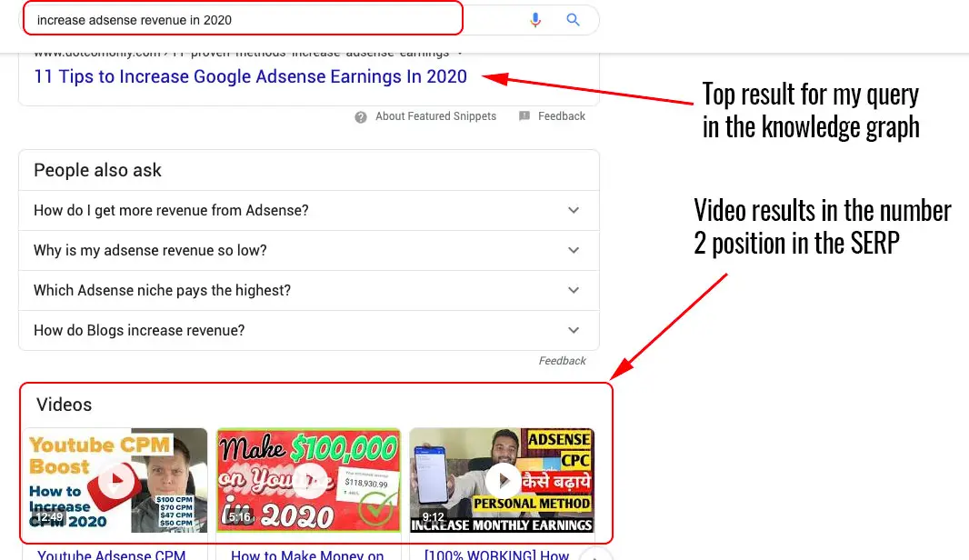Click italic Feedback link below People also ask

tap(562, 360)
